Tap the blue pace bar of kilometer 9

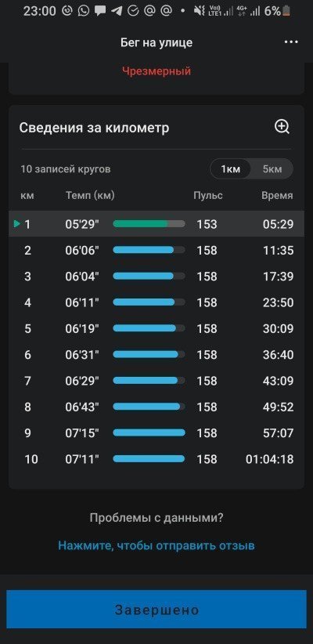149,433
